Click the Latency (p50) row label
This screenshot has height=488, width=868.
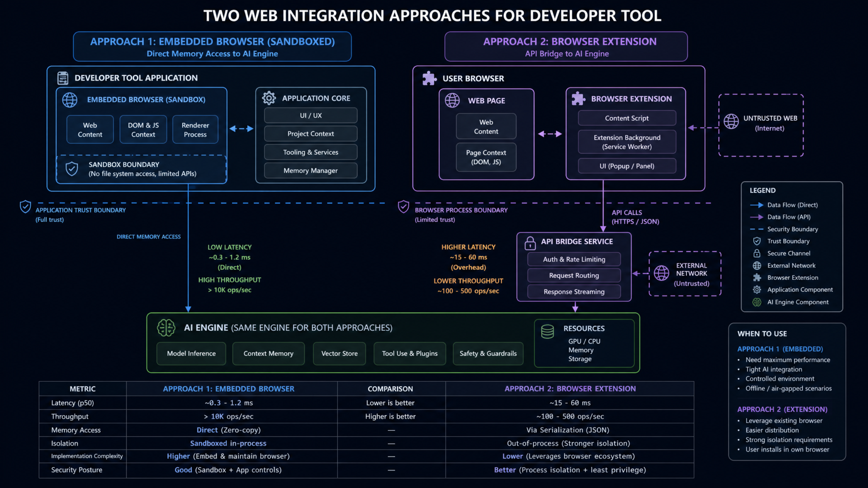(72, 403)
